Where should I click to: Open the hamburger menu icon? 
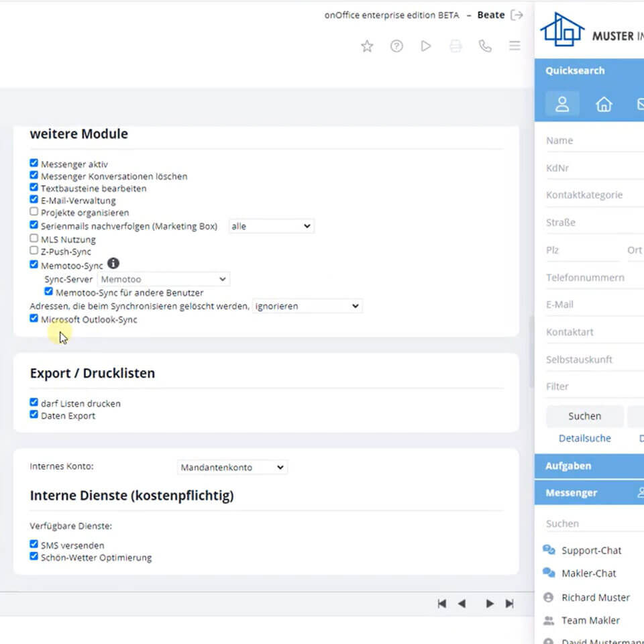[515, 46]
